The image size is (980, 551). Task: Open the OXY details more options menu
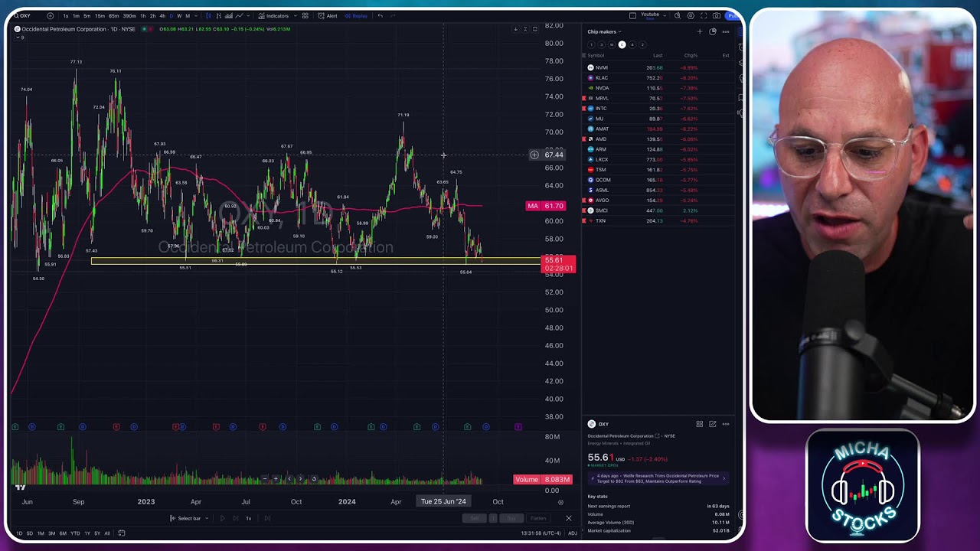726,424
